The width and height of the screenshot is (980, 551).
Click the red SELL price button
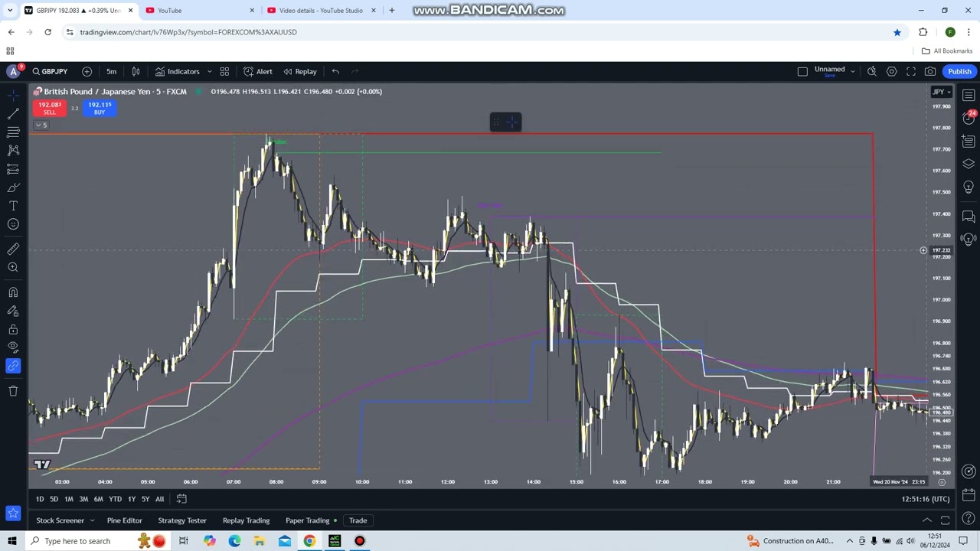coord(50,108)
